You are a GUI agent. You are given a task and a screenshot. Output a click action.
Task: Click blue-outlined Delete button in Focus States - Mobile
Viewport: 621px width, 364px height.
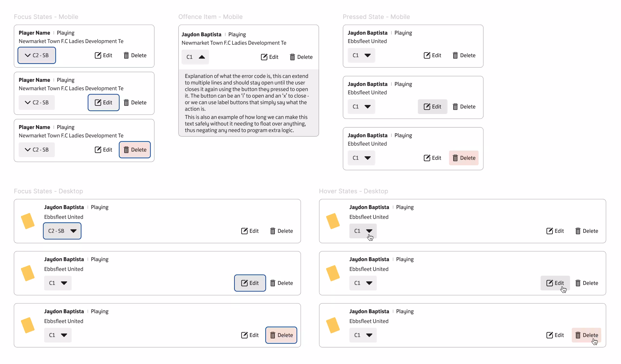coord(135,150)
